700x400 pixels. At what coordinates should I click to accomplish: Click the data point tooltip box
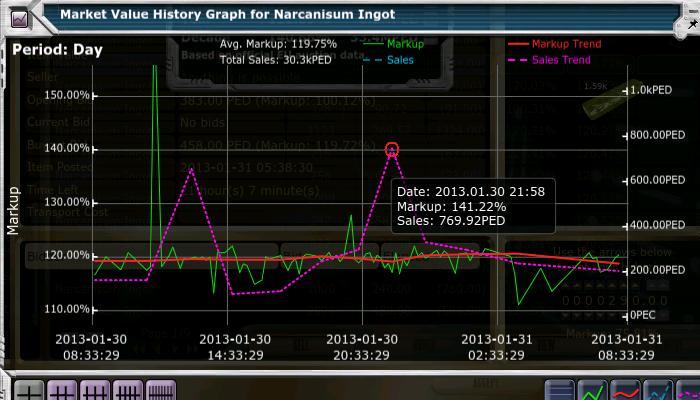(470, 205)
